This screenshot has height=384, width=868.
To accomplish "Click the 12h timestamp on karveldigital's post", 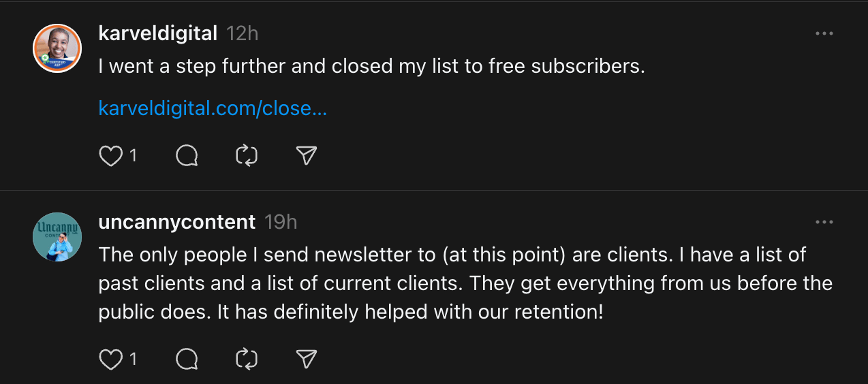I will [242, 33].
